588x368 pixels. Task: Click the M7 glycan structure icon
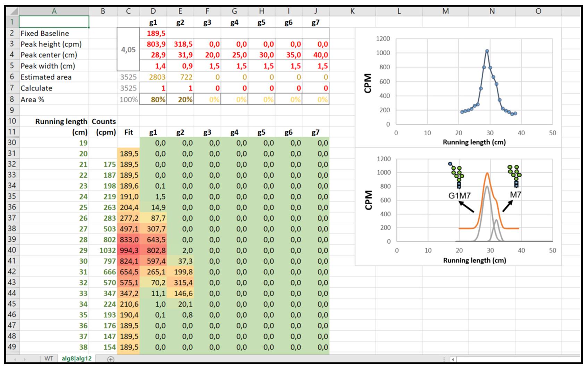pos(514,177)
